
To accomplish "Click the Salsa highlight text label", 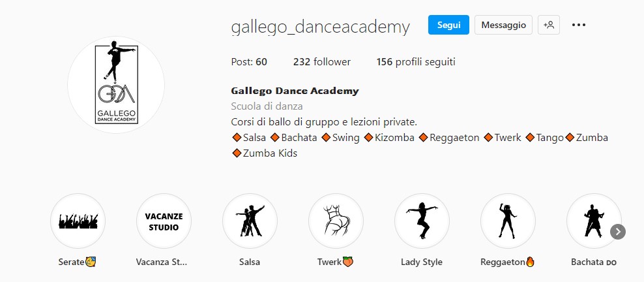I will coord(250,262).
